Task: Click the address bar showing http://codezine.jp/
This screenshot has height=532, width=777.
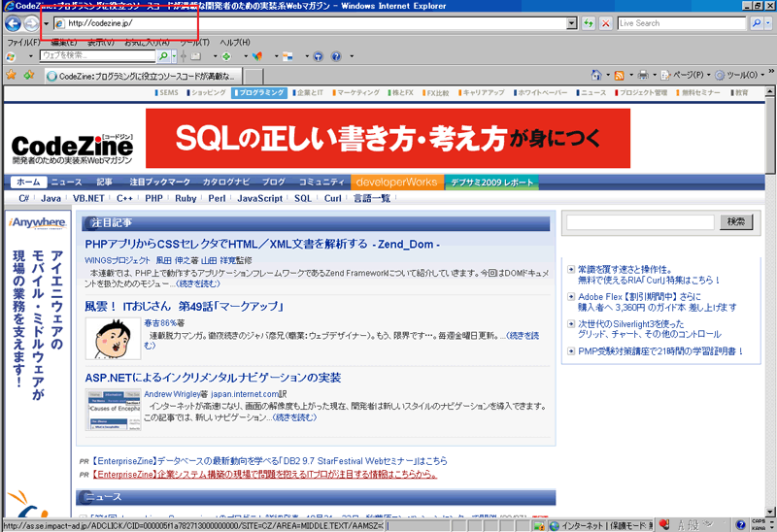Action: [x=310, y=23]
